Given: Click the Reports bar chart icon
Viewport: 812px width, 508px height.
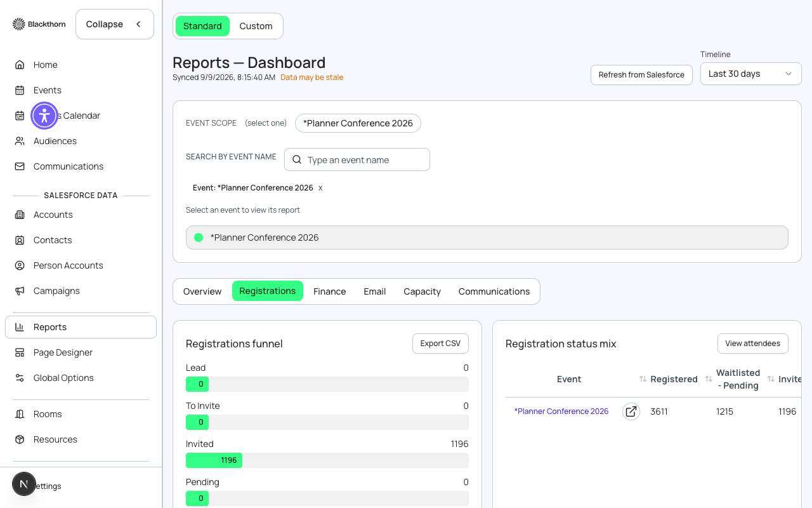Looking at the screenshot, I should coord(20,327).
